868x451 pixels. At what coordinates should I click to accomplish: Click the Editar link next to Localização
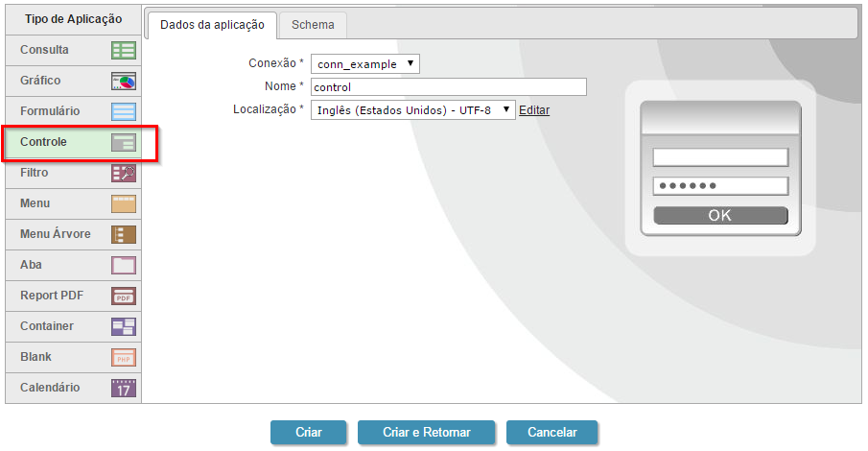534,110
